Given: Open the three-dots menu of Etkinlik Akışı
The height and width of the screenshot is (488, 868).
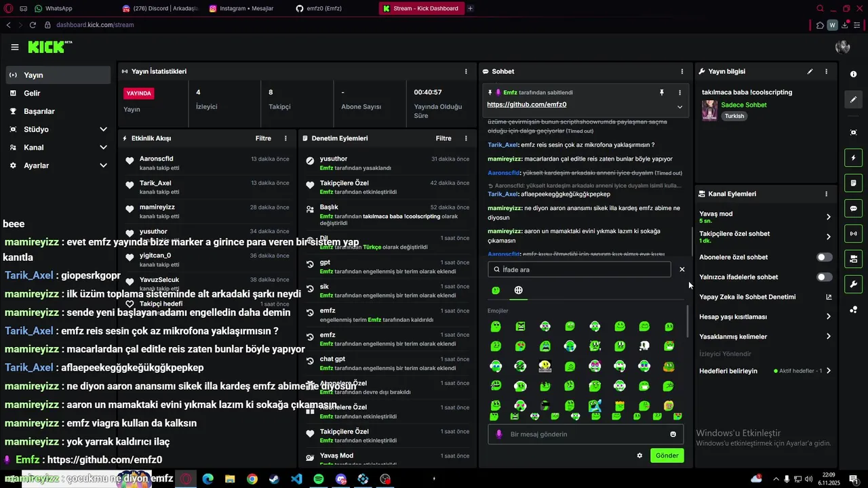Looking at the screenshot, I should 285,138.
